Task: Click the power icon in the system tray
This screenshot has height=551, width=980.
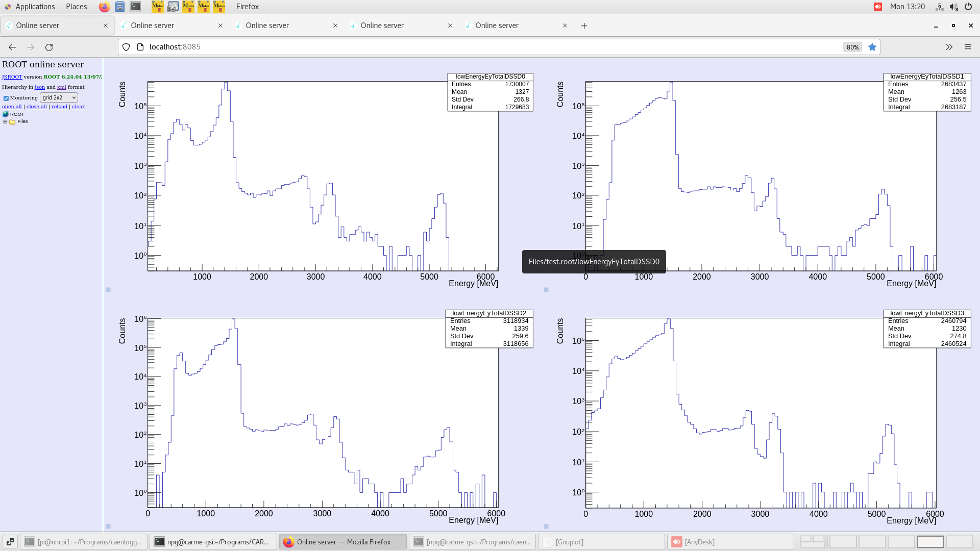Action: 968,7
